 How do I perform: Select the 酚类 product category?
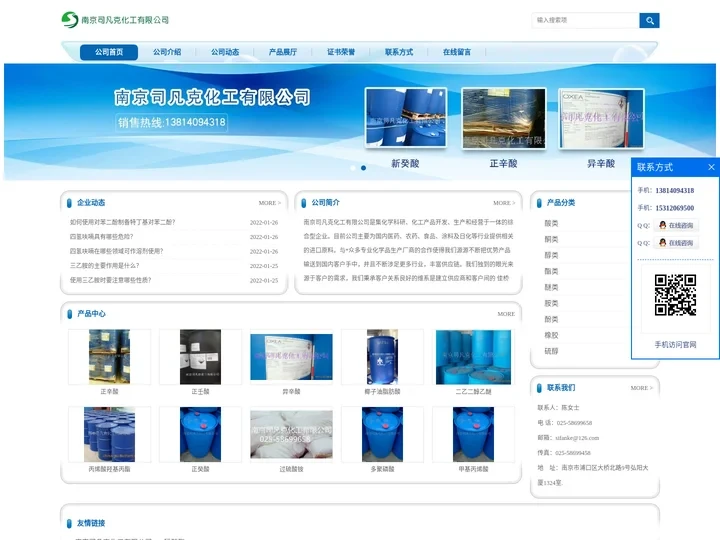[x=551, y=320]
